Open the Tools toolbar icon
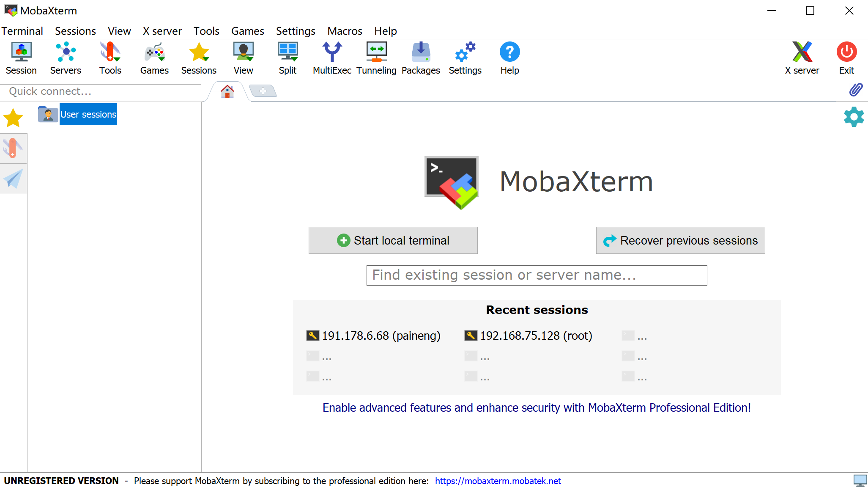868x487 pixels. pyautogui.click(x=110, y=58)
